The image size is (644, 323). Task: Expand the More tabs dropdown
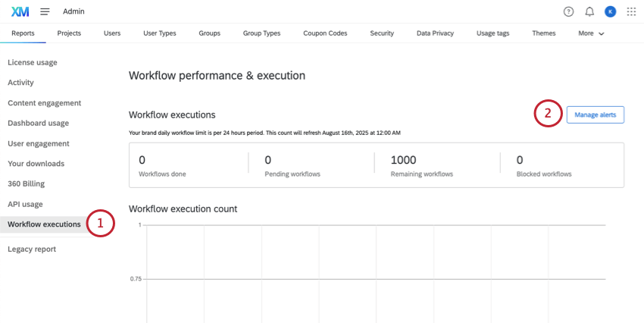click(591, 33)
